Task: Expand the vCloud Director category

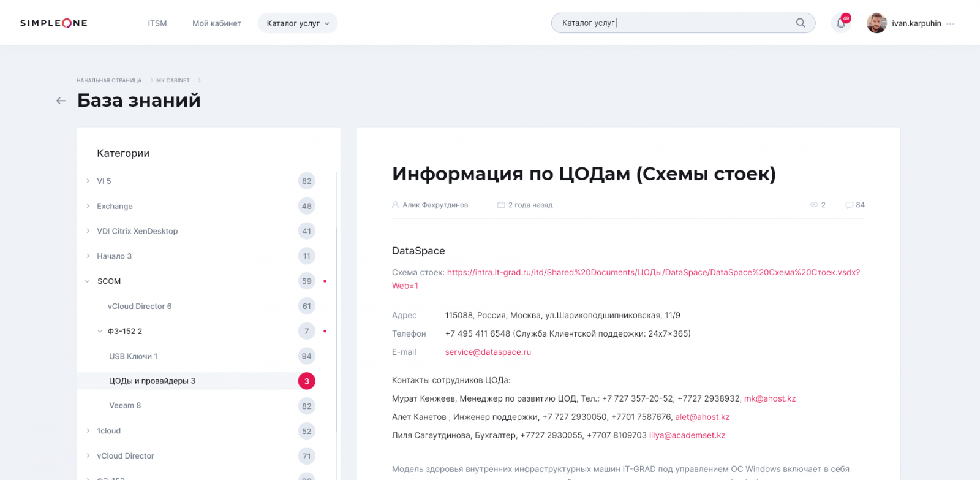Action: coord(88,456)
